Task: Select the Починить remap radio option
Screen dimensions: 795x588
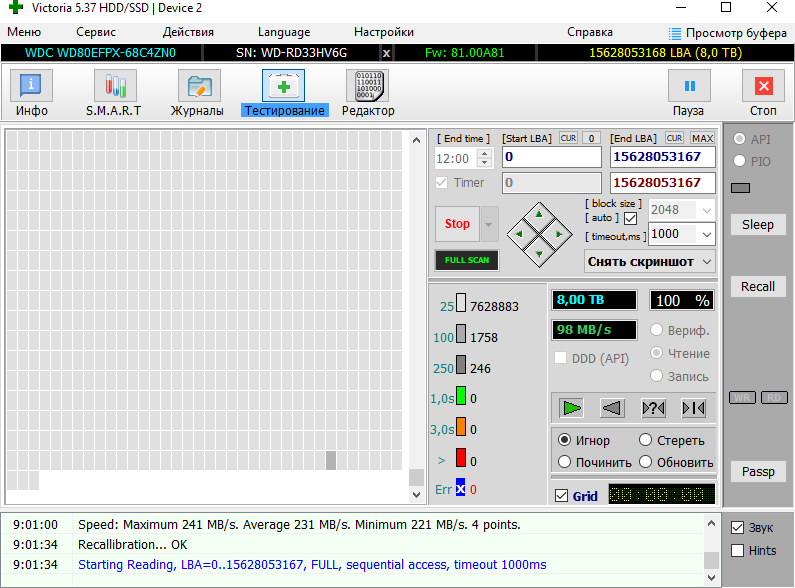Action: point(564,462)
